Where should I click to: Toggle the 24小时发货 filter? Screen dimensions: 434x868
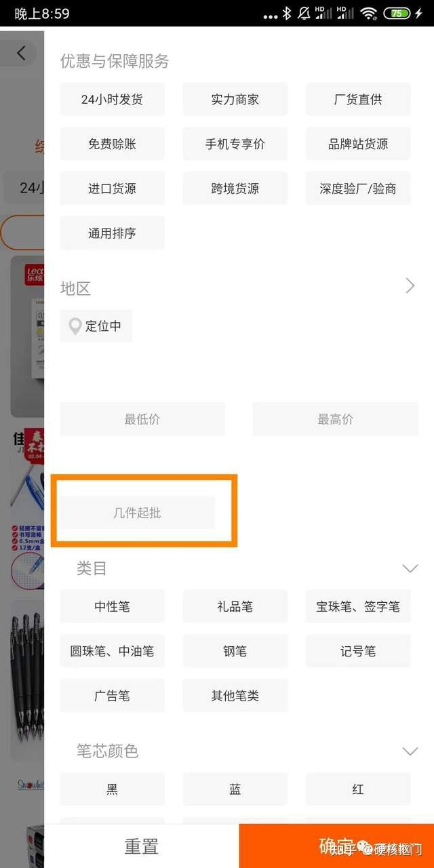pos(112,100)
